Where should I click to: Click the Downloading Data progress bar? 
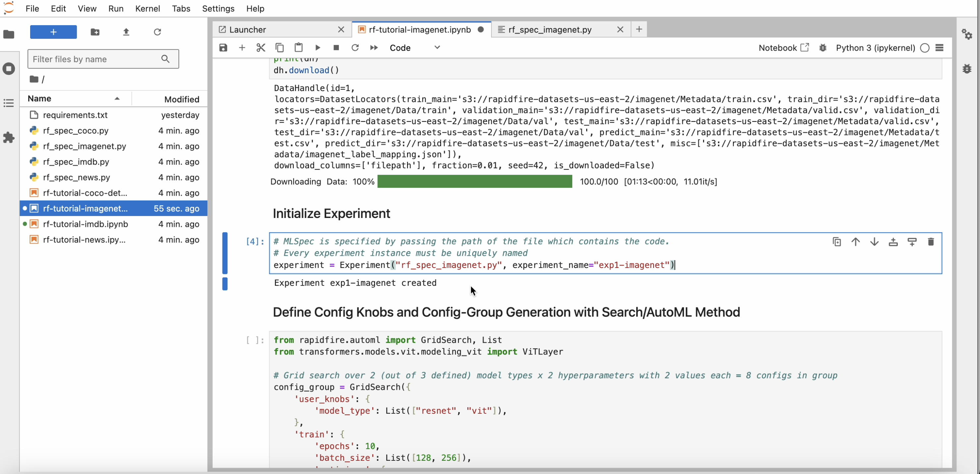point(474,182)
